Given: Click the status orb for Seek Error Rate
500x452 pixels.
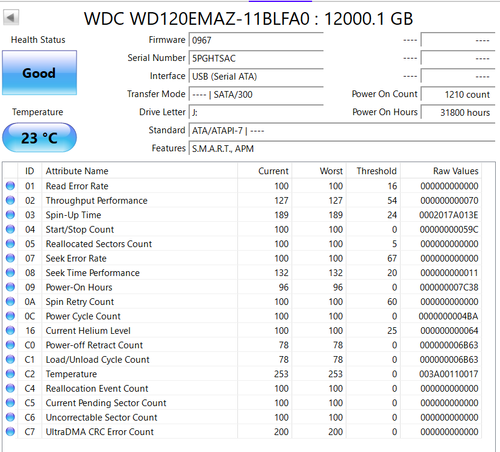Looking at the screenshot, I should point(10,258).
